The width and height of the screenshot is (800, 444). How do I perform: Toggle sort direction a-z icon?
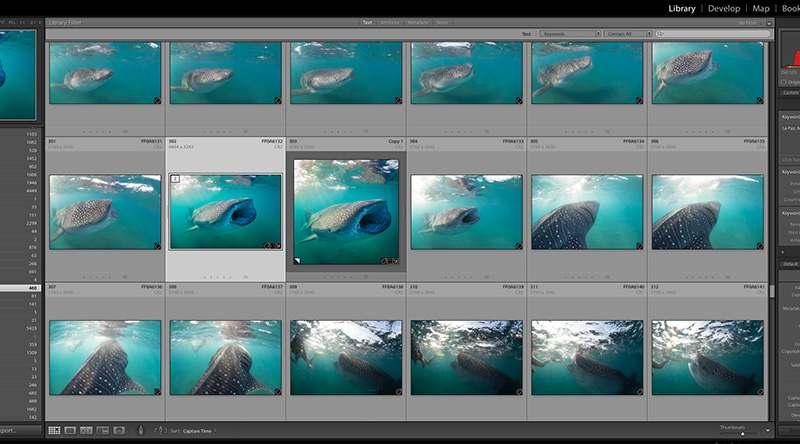158,430
